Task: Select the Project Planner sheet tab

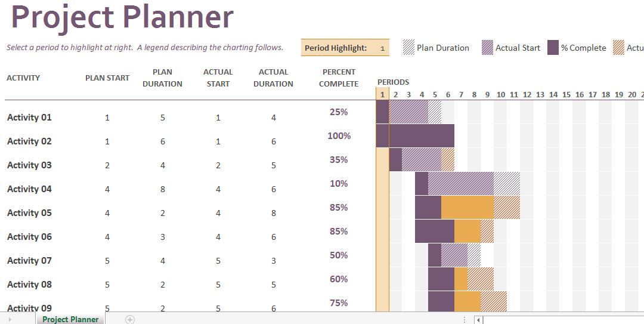Action: click(70, 319)
